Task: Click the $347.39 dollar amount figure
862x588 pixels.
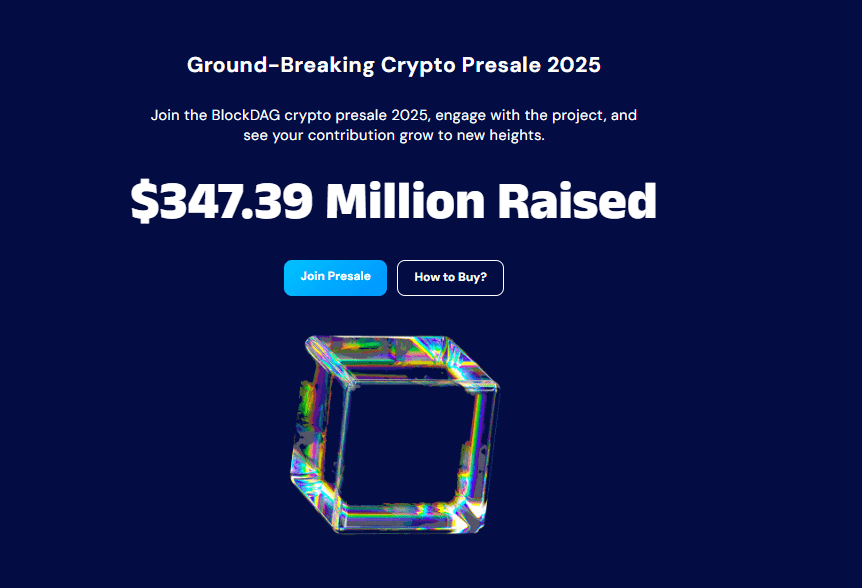Action: (222, 200)
